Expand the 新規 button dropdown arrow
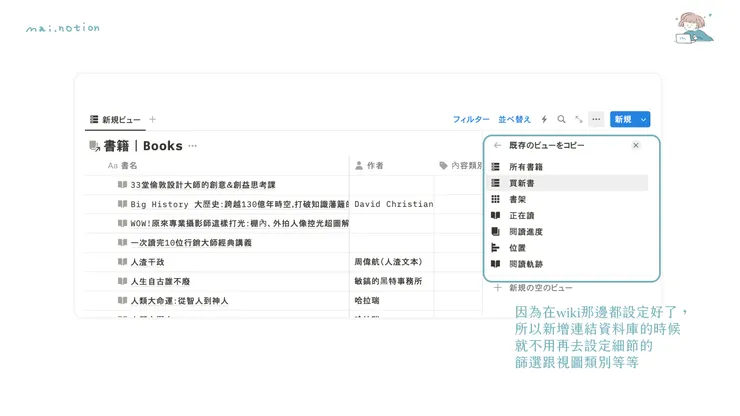 click(643, 119)
